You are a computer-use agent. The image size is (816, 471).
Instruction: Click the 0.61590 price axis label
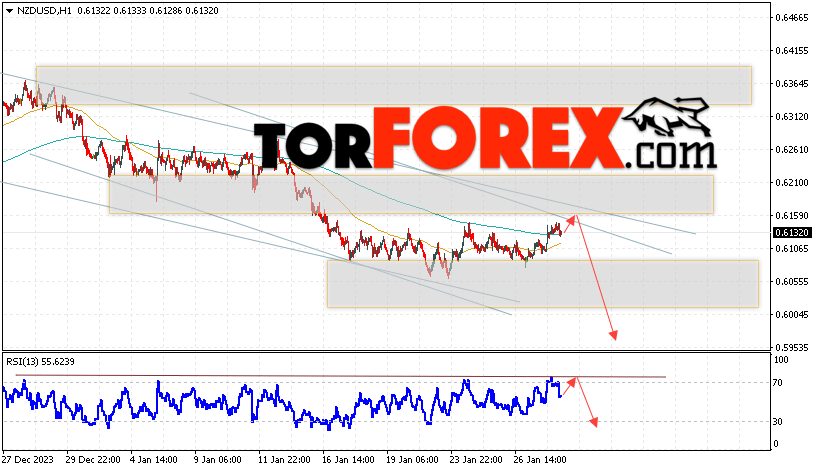tap(792, 215)
